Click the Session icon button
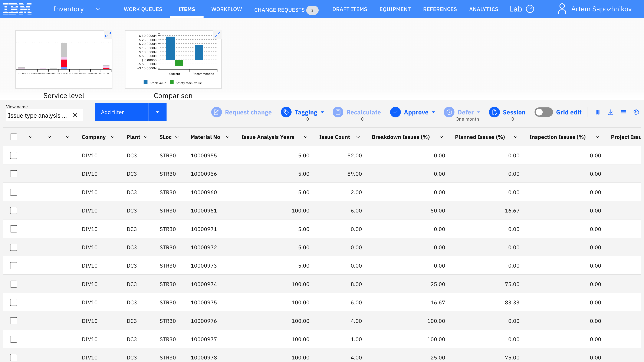This screenshot has height=362, width=644. pyautogui.click(x=494, y=112)
